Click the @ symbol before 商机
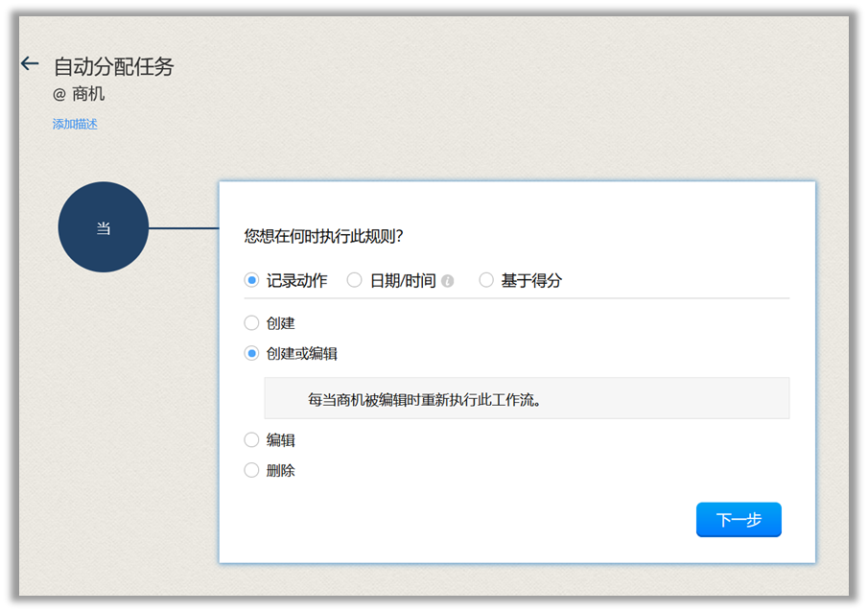Screen dimensions: 868x612 (59, 95)
